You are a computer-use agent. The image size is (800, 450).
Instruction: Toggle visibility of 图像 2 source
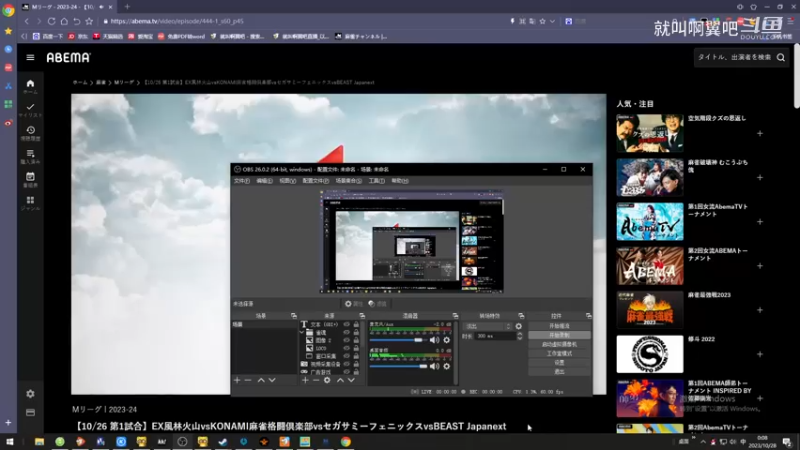346,340
